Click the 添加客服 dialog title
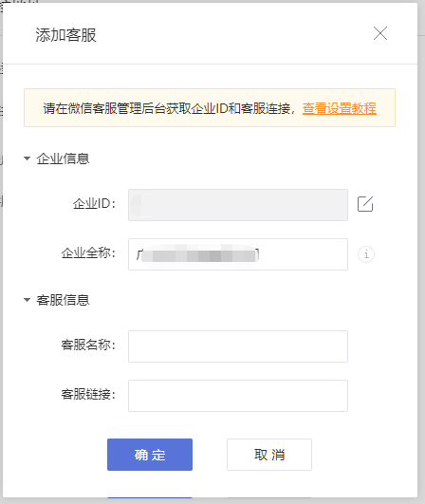This screenshot has width=425, height=504. point(65,35)
